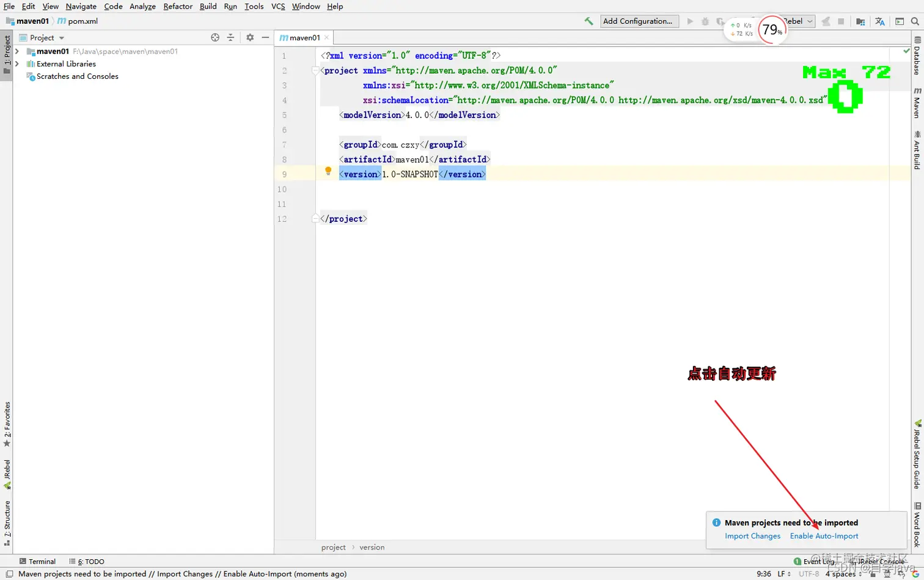Click the Import Changes link
This screenshot has width=924, height=580.
pos(752,536)
